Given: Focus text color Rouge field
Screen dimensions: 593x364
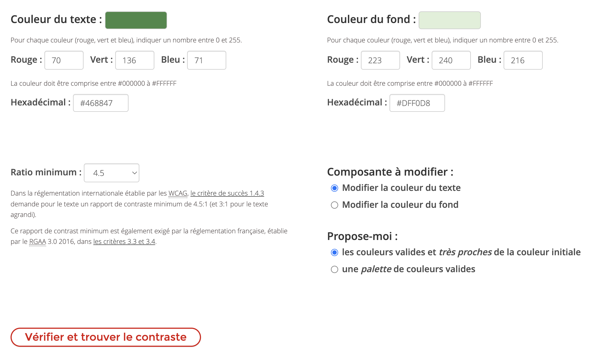Looking at the screenshot, I should (64, 60).
